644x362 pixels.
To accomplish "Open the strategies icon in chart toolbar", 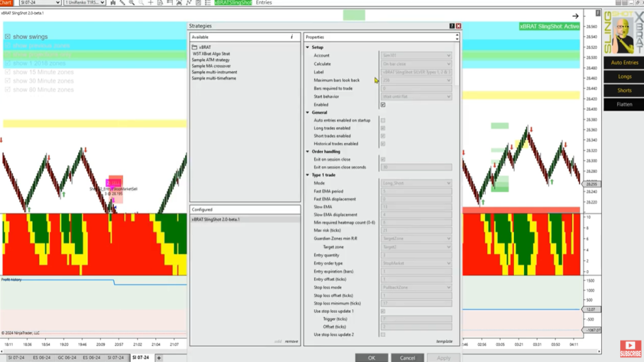I will tap(198, 3).
